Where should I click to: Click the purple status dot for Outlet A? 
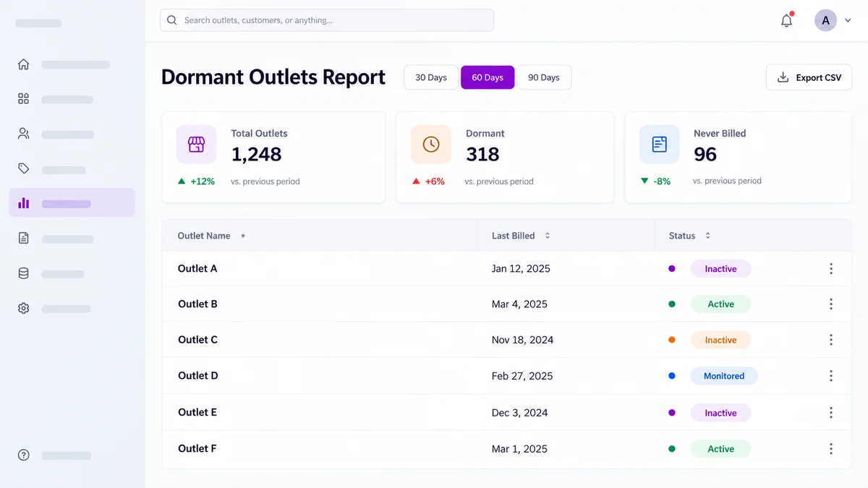tap(672, 269)
